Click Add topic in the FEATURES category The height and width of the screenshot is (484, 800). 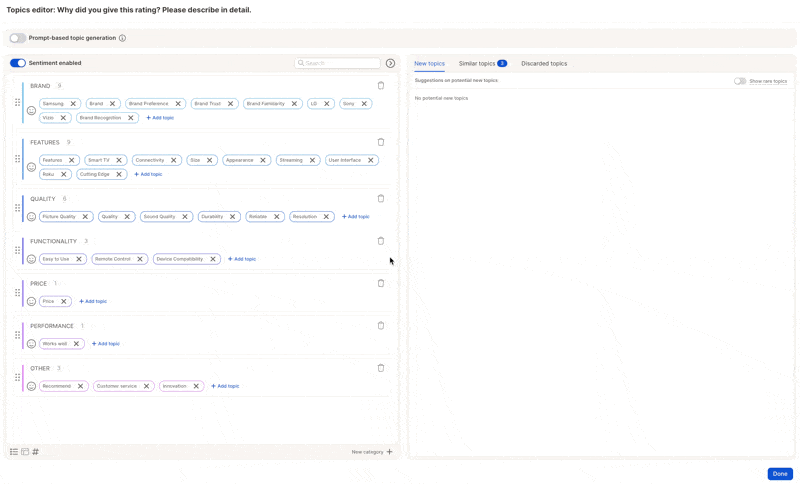pyautogui.click(x=148, y=174)
